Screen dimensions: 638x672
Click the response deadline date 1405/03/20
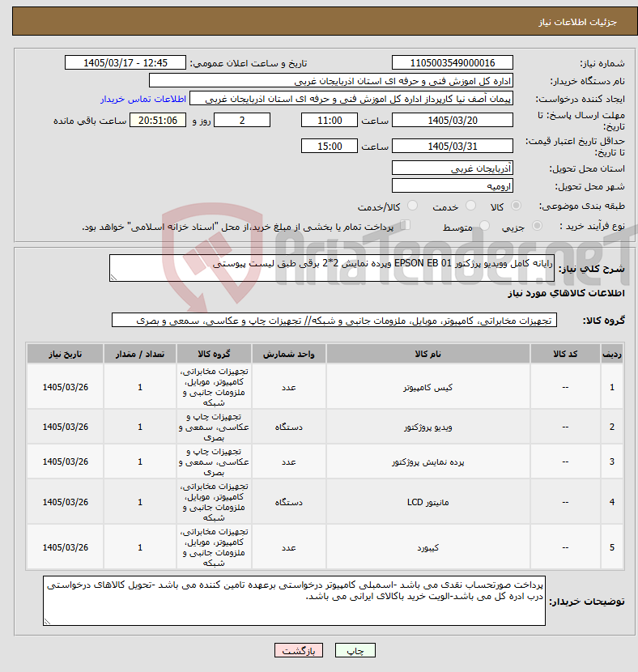tap(453, 121)
